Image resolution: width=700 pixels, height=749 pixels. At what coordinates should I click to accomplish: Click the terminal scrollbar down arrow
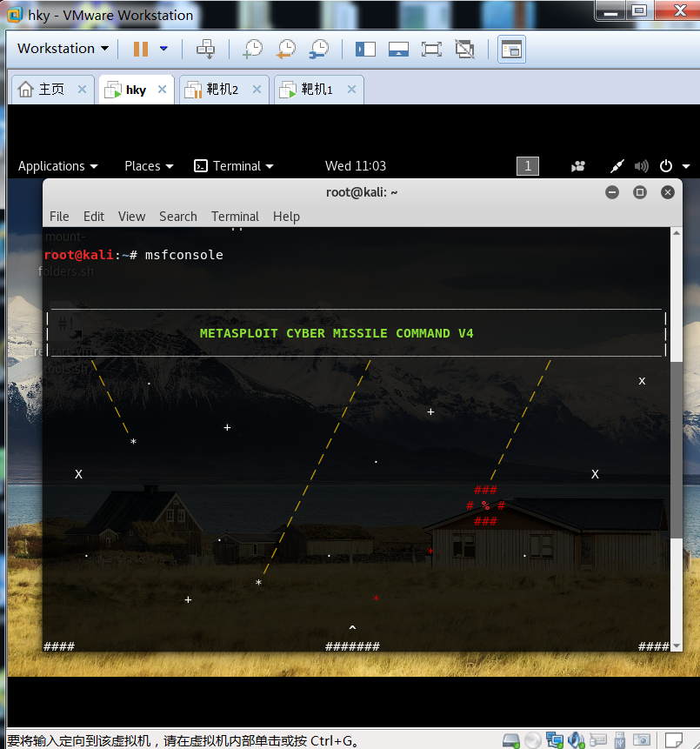click(677, 645)
